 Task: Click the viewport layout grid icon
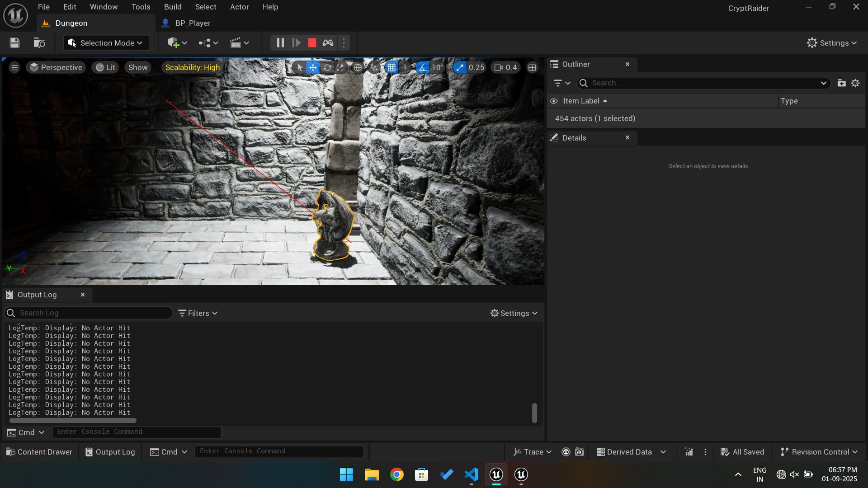[x=532, y=68]
